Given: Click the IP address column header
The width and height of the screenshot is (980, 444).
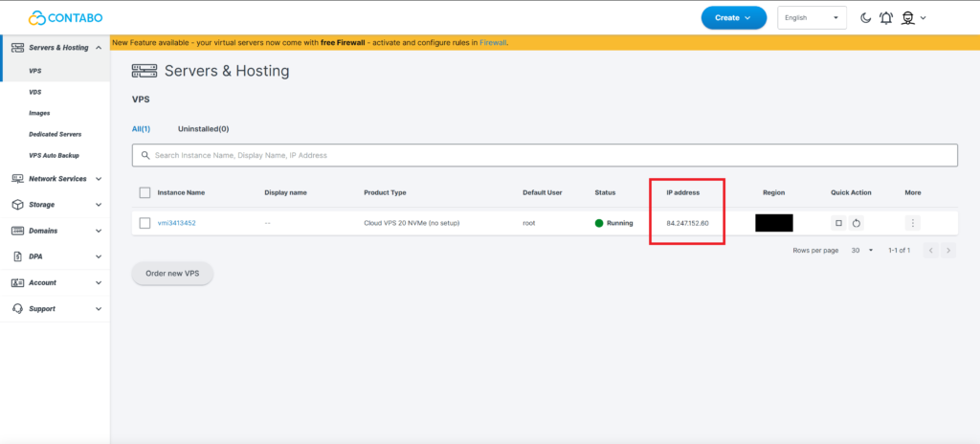Looking at the screenshot, I should pos(683,192).
